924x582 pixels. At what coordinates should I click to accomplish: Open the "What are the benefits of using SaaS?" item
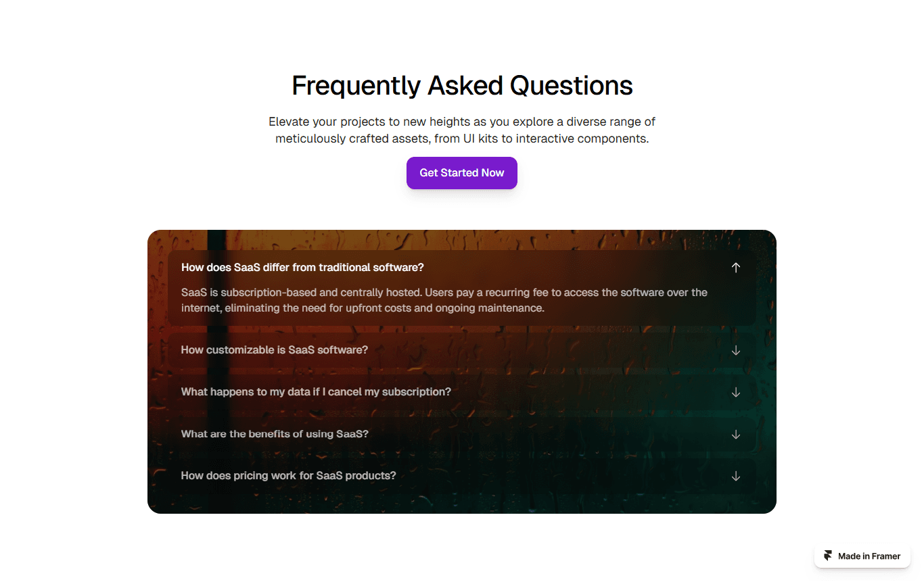(461, 434)
